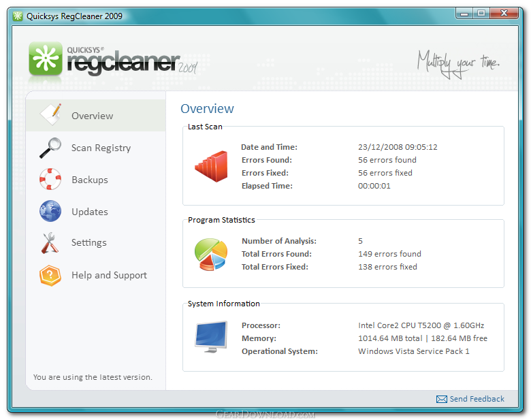
Task: Click the Number of Analysis value 5
Action: [x=360, y=241]
